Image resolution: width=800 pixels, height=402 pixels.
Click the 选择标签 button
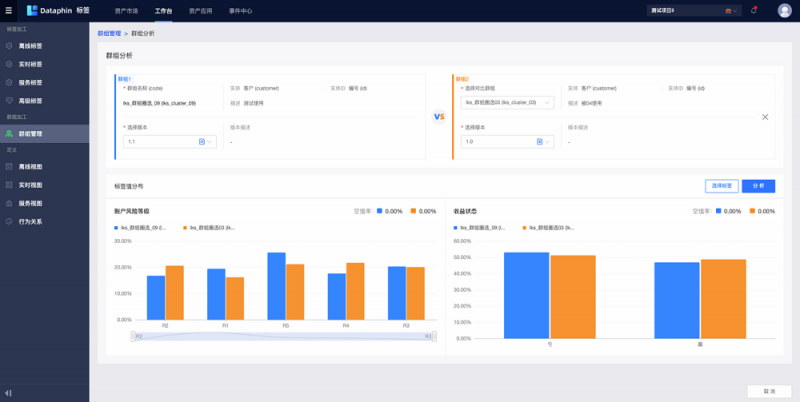pos(720,186)
